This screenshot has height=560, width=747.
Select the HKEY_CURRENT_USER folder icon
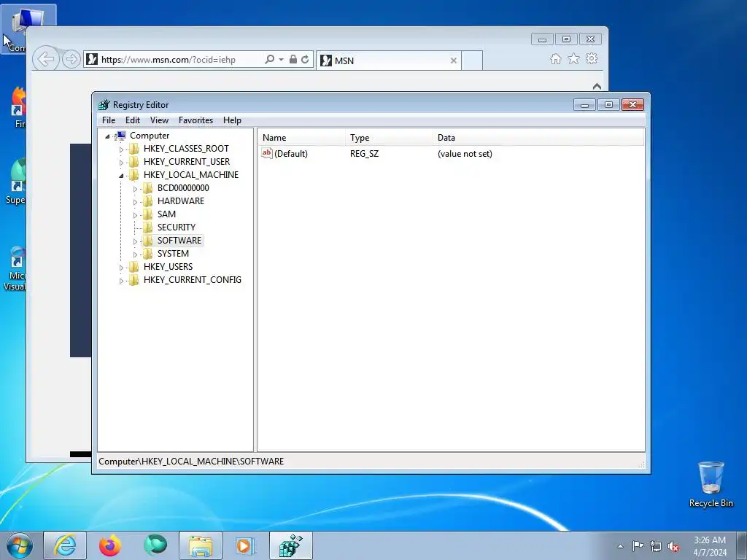coord(134,161)
